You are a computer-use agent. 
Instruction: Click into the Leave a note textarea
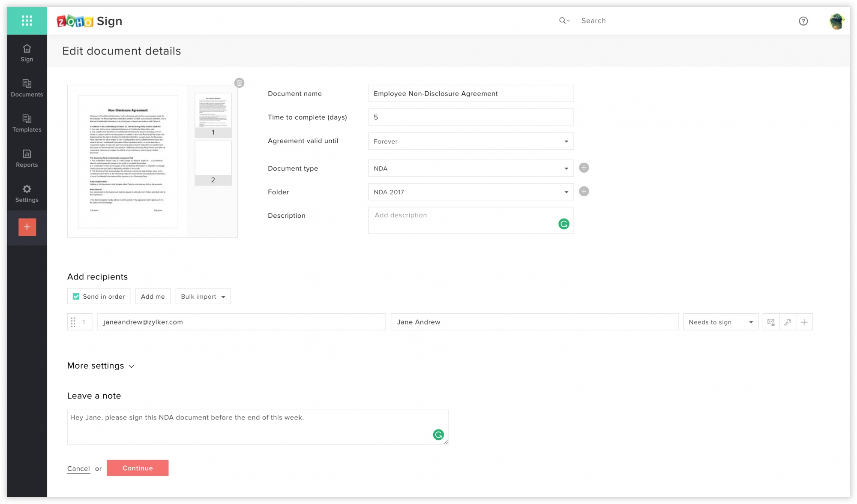pos(258,427)
